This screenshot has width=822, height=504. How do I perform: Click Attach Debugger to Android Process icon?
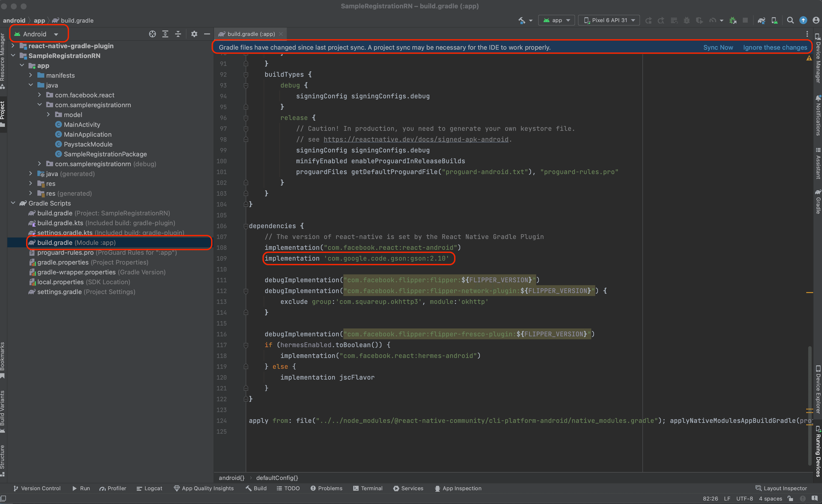click(x=733, y=20)
